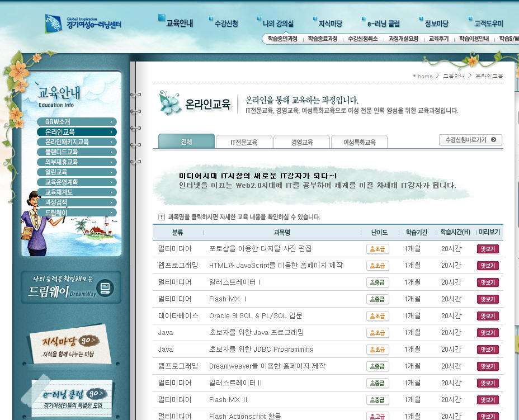Open HTML과 JavaScript를 이용한 홈페이지 제작 course
Viewport: 519px width, 420px height.
(276, 266)
